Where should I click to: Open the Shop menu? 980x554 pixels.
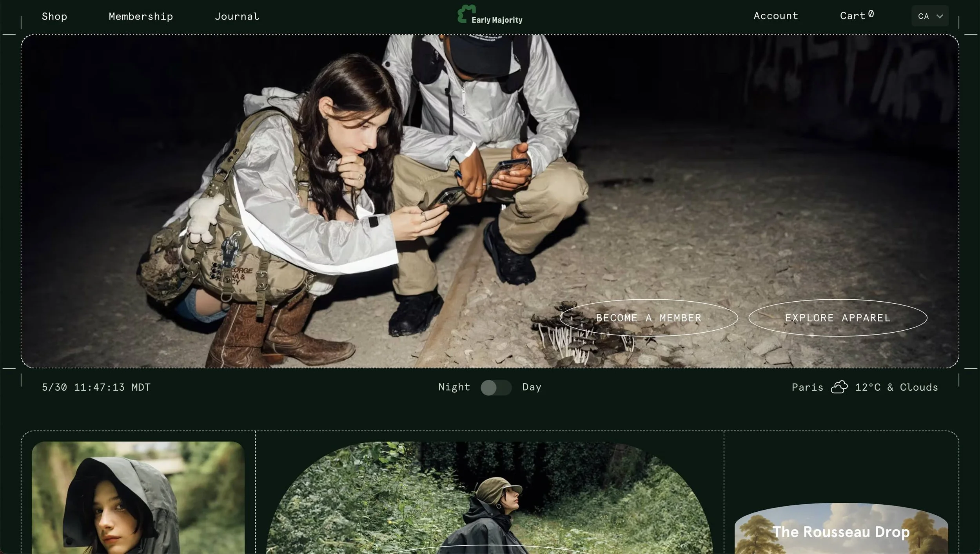54,16
